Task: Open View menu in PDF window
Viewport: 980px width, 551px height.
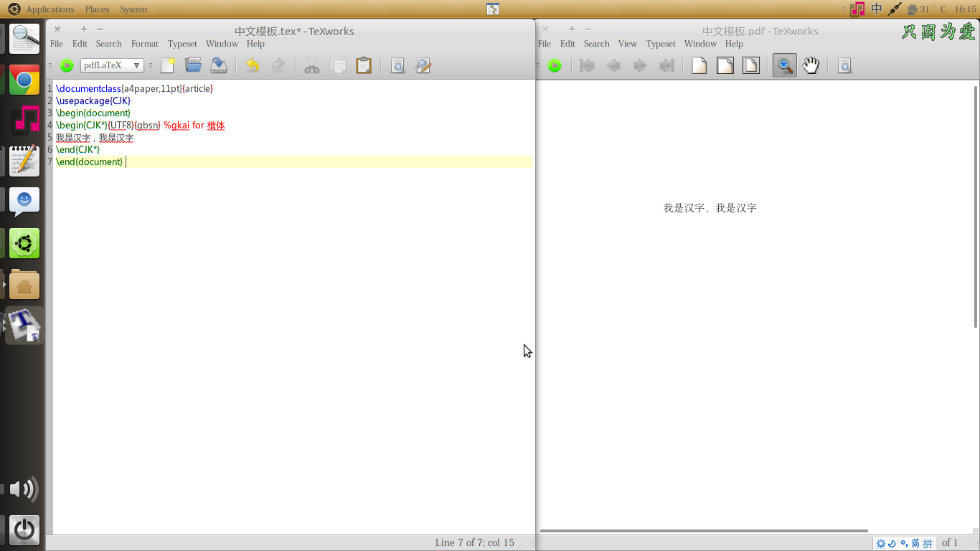Action: tap(628, 44)
